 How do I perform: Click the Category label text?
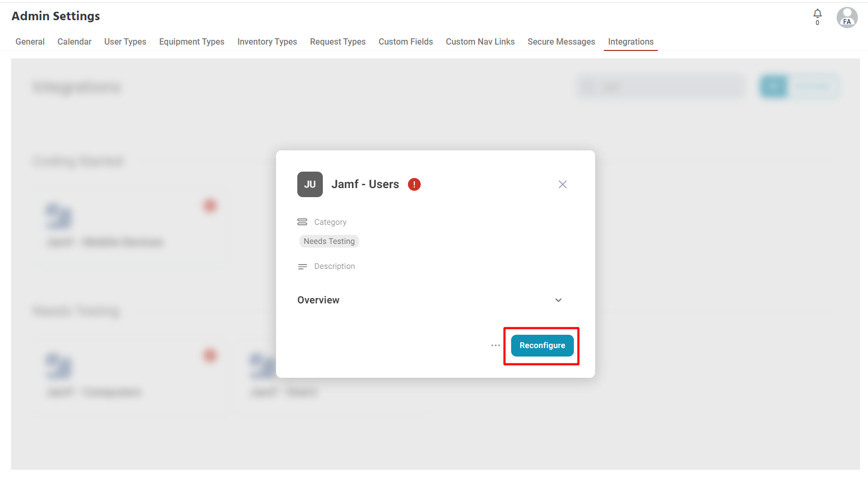tap(330, 222)
